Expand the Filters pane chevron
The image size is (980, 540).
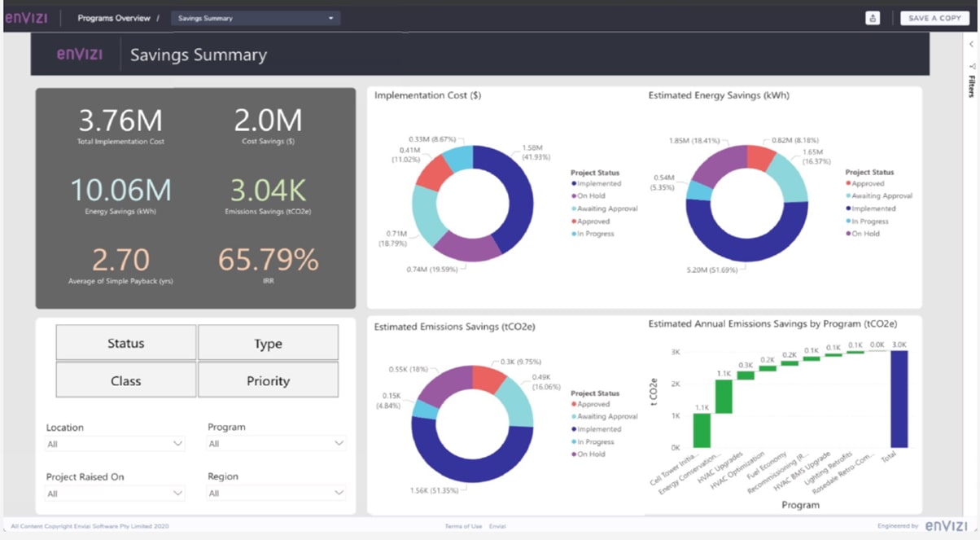coord(971,45)
